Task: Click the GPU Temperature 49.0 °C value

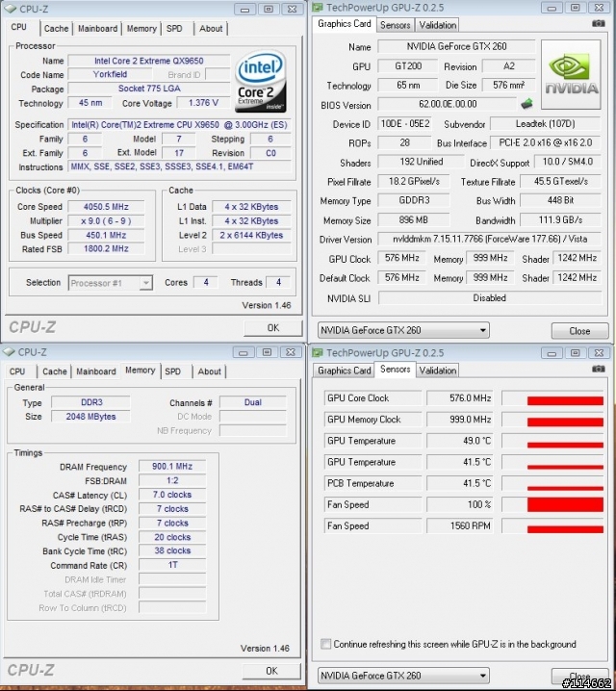Action: click(459, 441)
